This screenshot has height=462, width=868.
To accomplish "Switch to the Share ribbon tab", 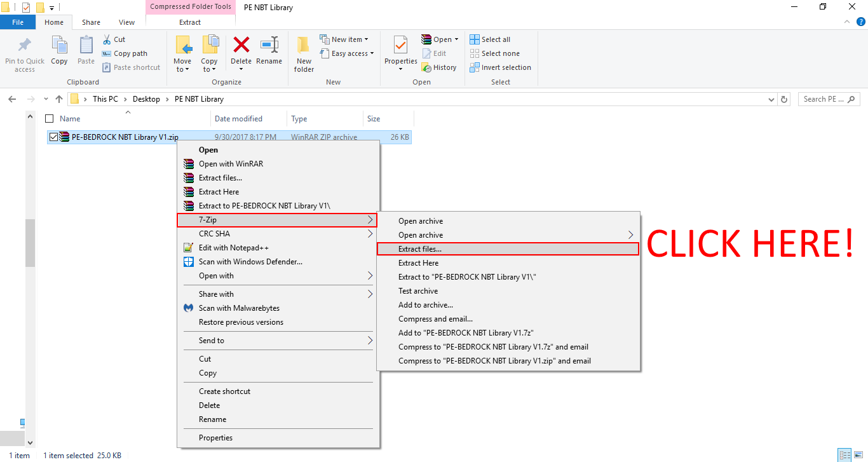I will pos(91,22).
